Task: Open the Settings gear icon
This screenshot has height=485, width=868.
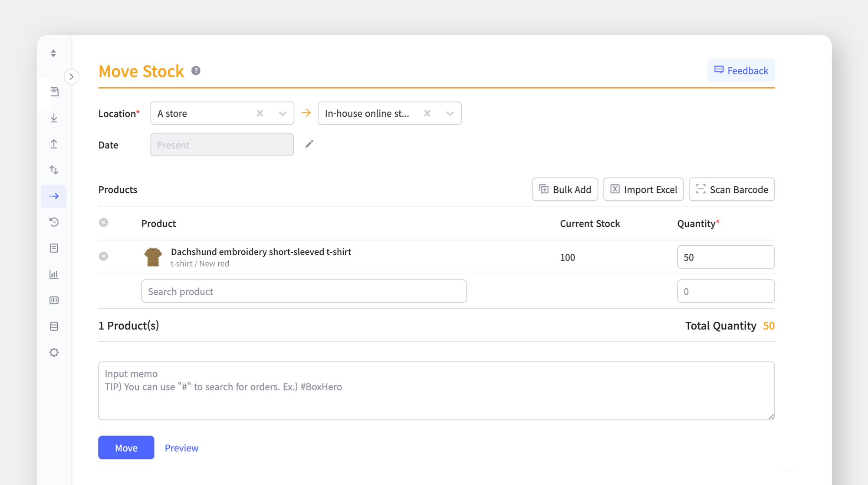Action: 54,352
